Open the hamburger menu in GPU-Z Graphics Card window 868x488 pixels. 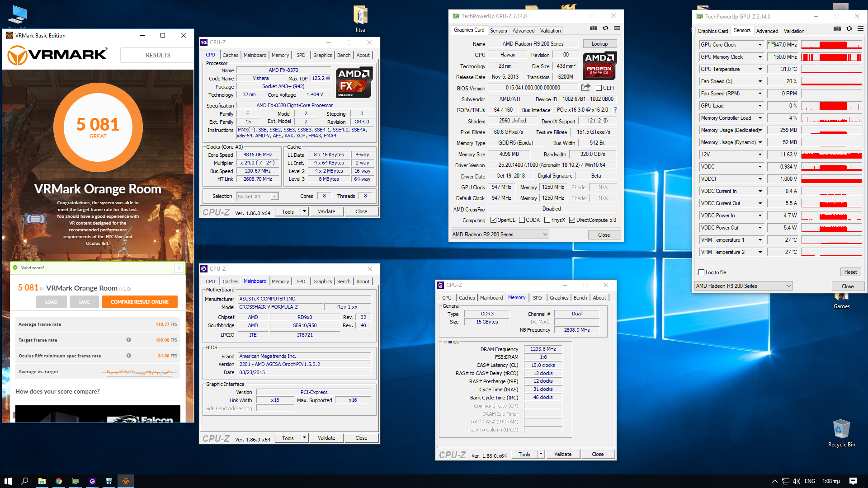pos(617,28)
